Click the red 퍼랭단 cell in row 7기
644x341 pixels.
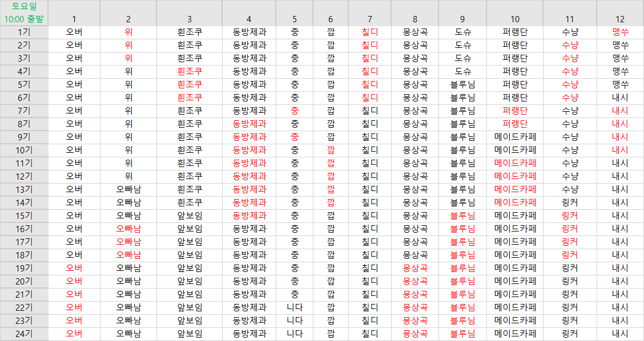(x=515, y=111)
